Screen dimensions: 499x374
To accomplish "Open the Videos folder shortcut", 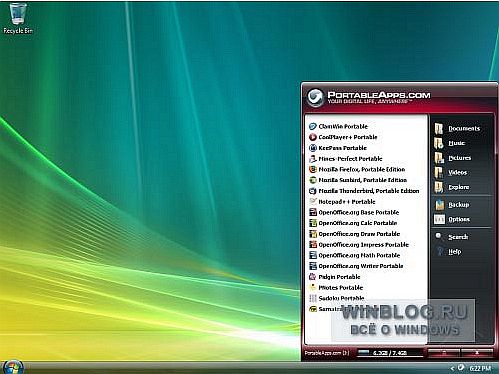I will [x=451, y=173].
